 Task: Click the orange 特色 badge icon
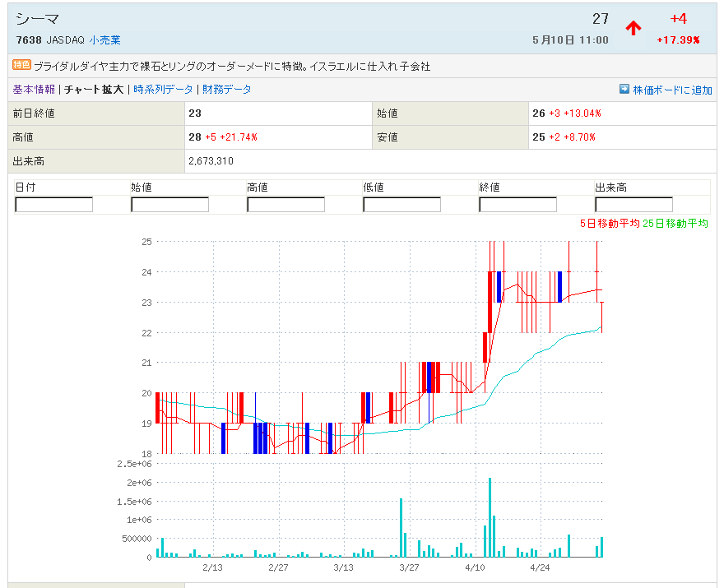click(x=22, y=65)
